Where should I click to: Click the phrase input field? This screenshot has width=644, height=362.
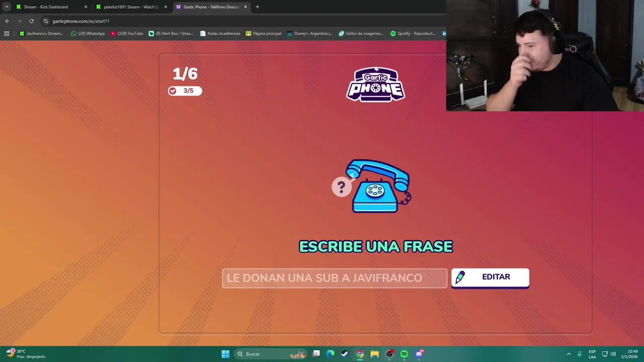click(335, 278)
